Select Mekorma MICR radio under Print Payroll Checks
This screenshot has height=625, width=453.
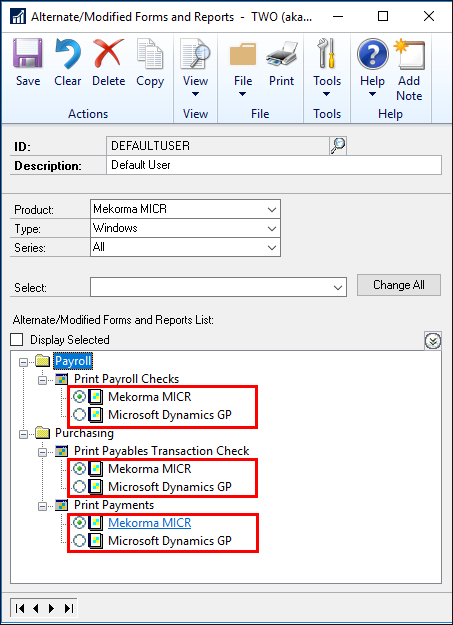[x=80, y=397]
